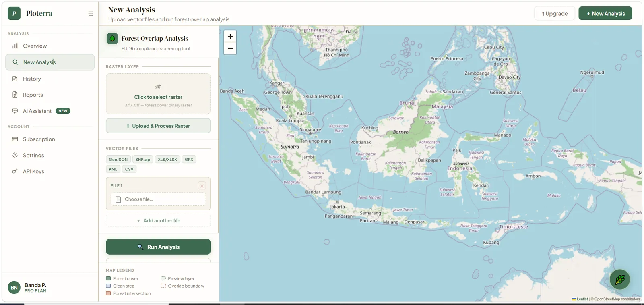Click the Run Analysis button
Viewport: 644px width, 305px height.
(158, 247)
